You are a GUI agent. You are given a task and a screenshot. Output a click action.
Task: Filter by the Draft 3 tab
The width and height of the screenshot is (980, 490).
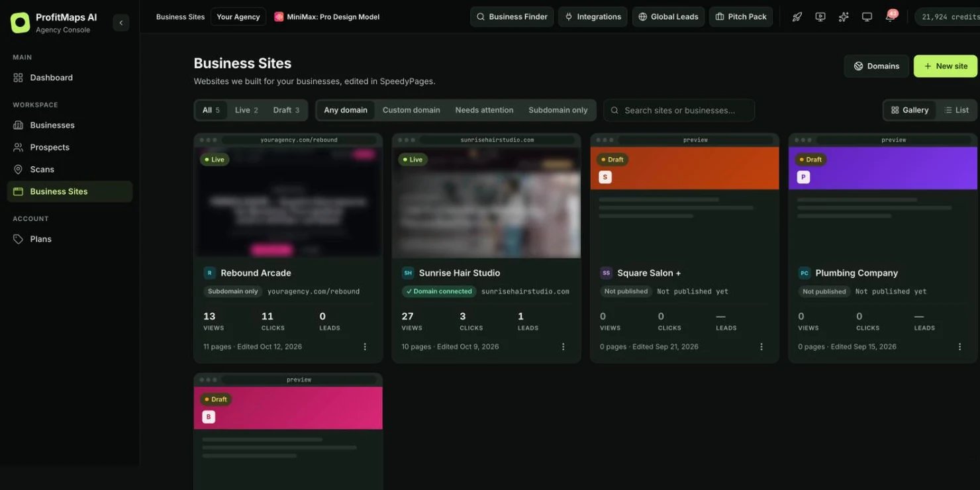point(286,110)
